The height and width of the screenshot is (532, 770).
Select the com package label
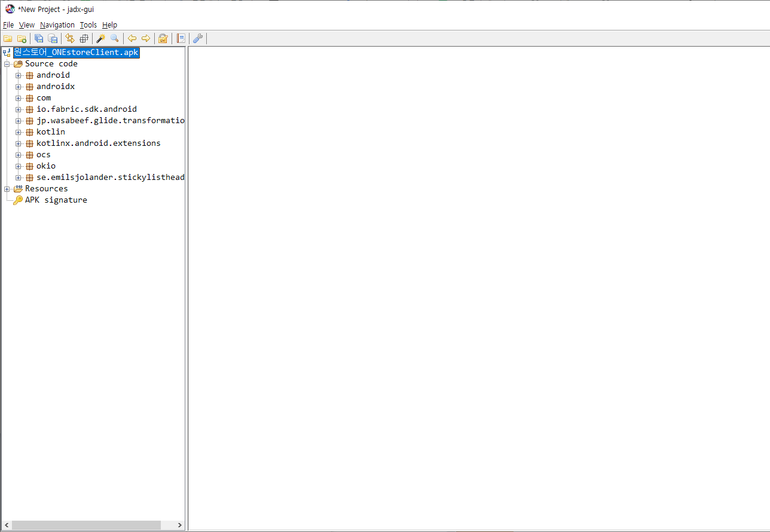[44, 98]
